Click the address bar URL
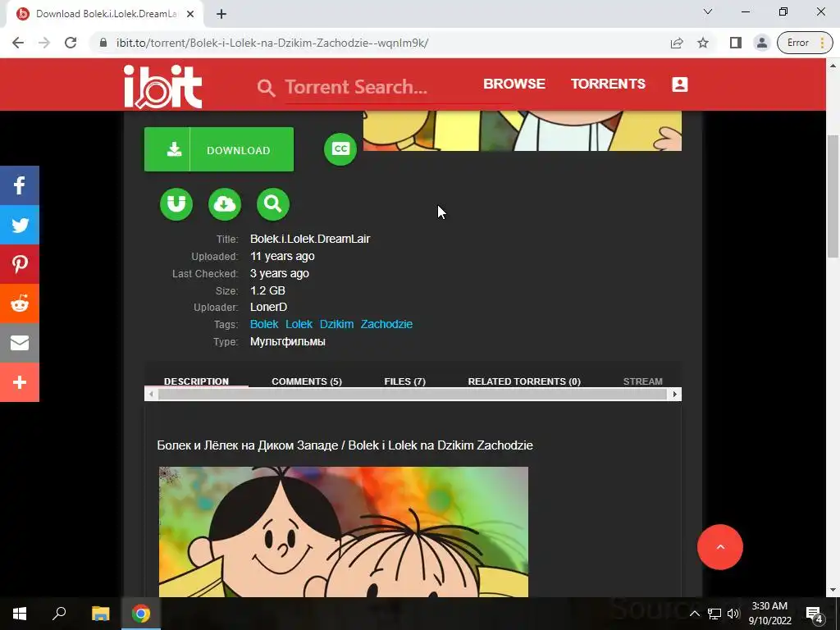 pos(272,43)
